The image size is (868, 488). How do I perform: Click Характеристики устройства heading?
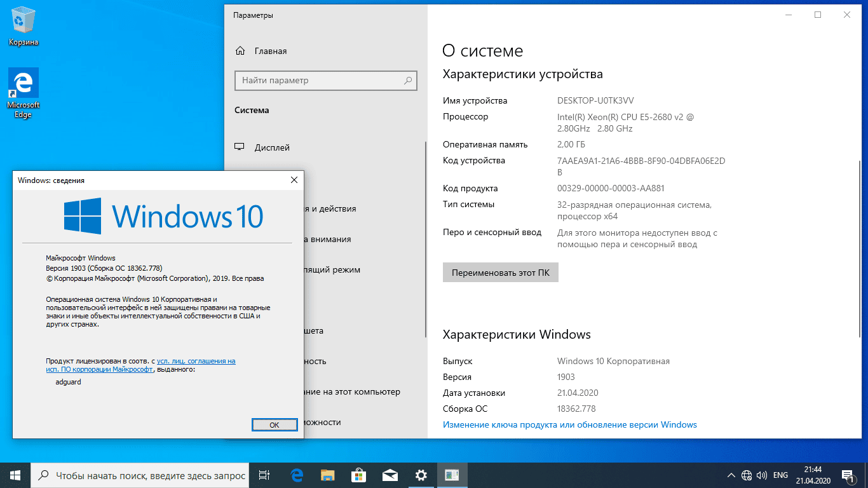coord(522,74)
